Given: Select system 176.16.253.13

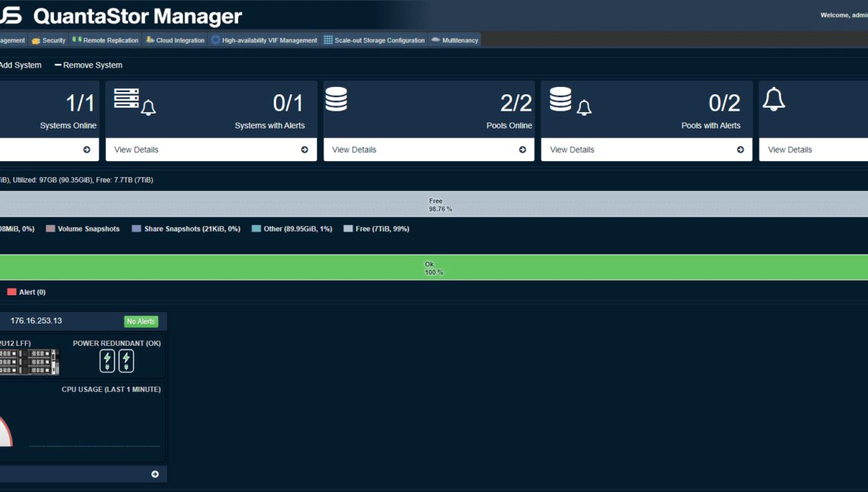Looking at the screenshot, I should coord(36,321).
